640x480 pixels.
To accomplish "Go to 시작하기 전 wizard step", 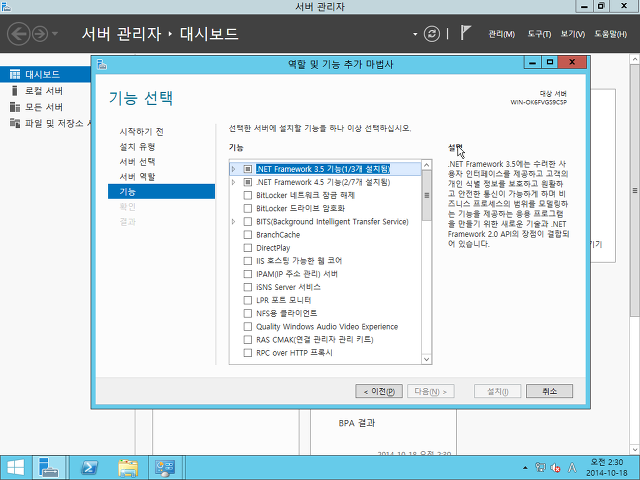I will (141, 131).
